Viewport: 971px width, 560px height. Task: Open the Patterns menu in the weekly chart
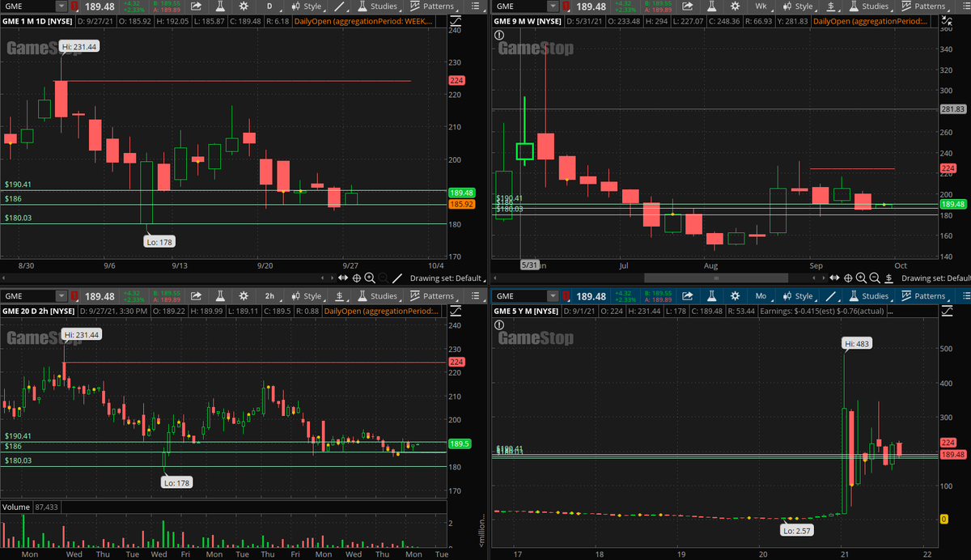[x=925, y=6]
